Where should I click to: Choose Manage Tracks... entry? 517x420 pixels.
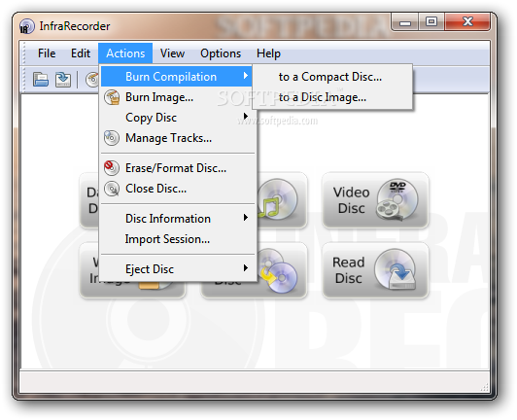click(178, 138)
